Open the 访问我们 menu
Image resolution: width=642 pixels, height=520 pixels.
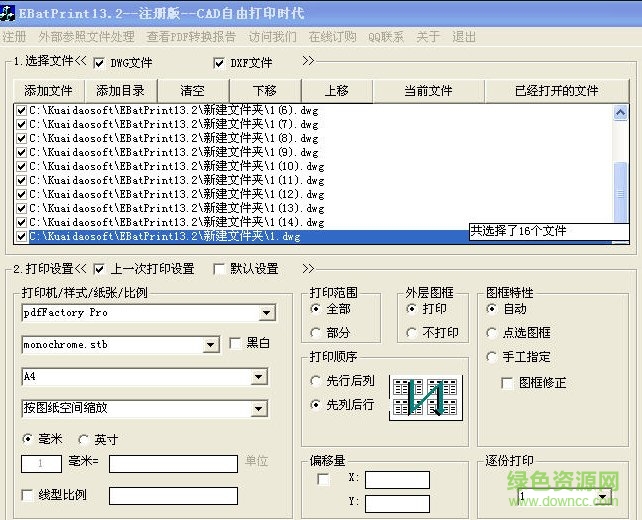coord(273,37)
